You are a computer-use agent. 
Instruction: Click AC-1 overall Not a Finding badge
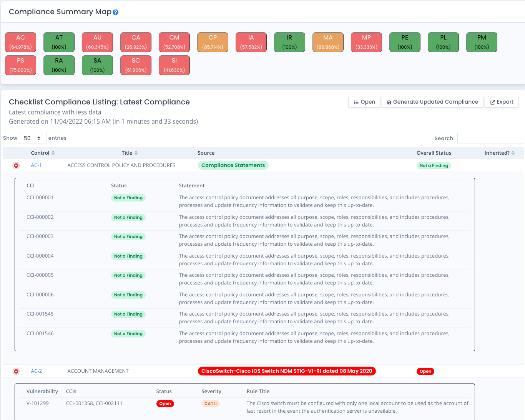click(434, 166)
